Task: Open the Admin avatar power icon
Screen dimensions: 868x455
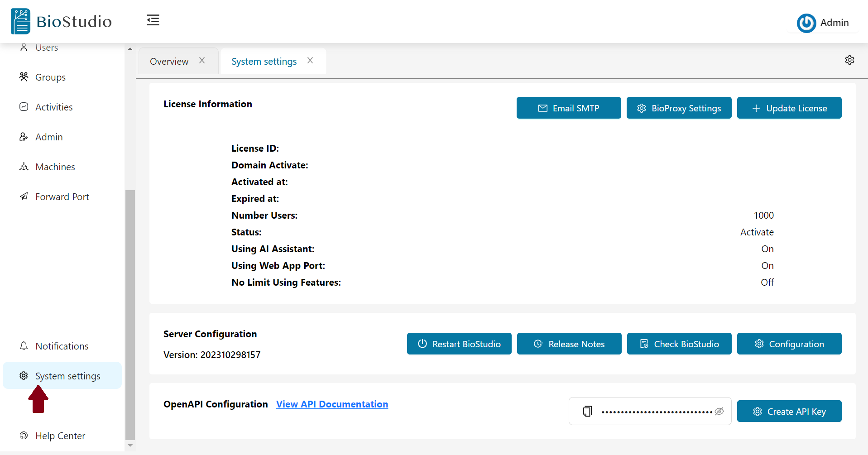Action: point(806,23)
